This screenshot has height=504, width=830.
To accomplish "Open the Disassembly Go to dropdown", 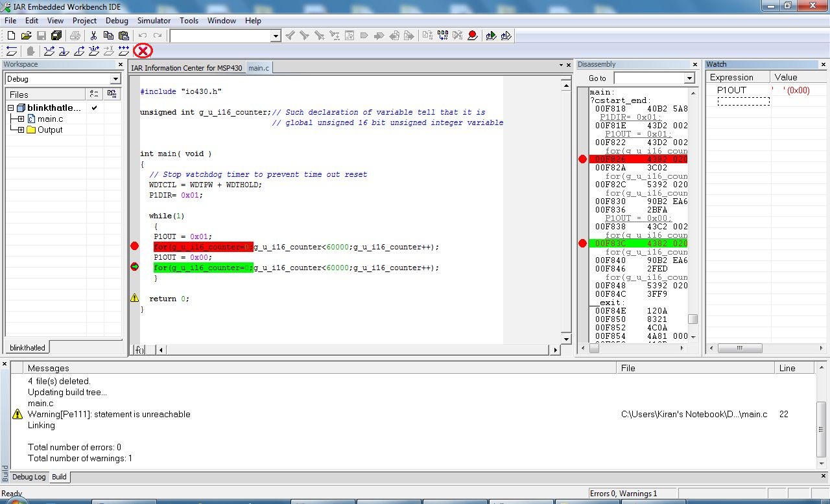I will point(689,78).
